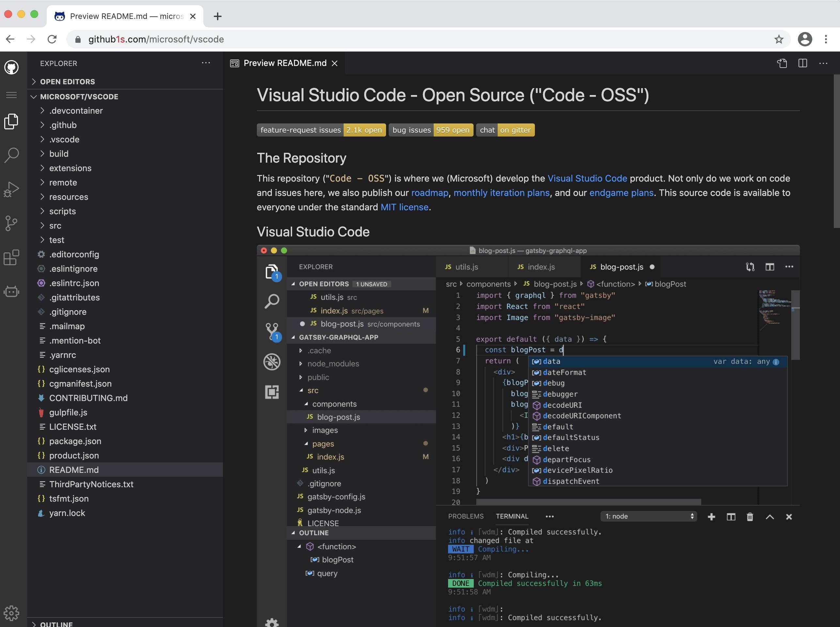Viewport: 840px width, 627px height.
Task: Expand the .devcontainer folder
Action: tap(125, 111)
